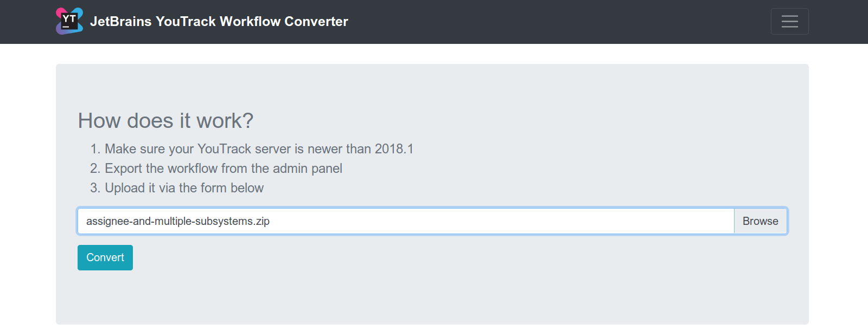Screen dimensions: 868x330
Task: Click empty gray panel area below Convert
Action: tap(432, 298)
